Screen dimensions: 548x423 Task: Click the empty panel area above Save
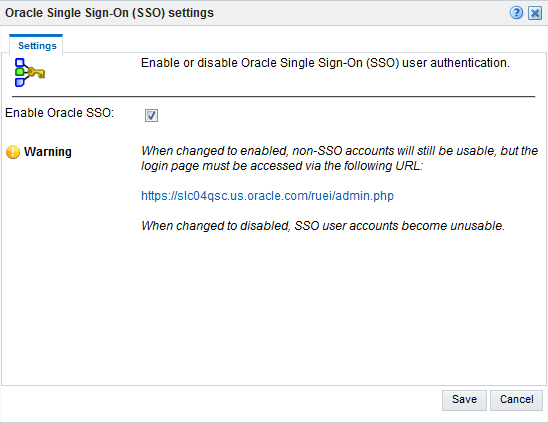[x=274, y=309]
